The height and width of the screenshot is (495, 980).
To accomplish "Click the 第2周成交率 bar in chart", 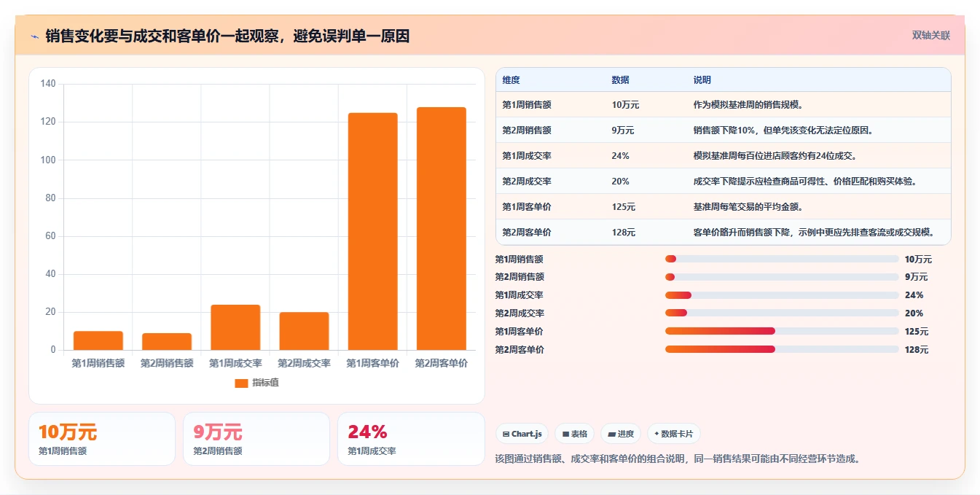I will [304, 331].
